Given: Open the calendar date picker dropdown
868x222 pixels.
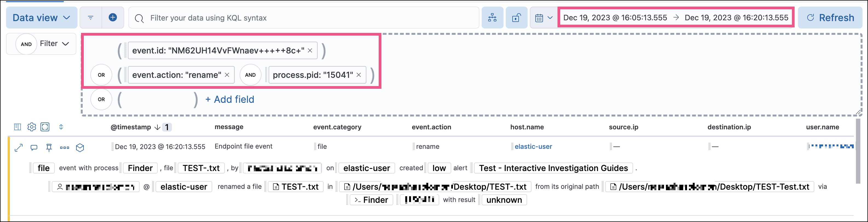Looking at the screenshot, I should (543, 18).
